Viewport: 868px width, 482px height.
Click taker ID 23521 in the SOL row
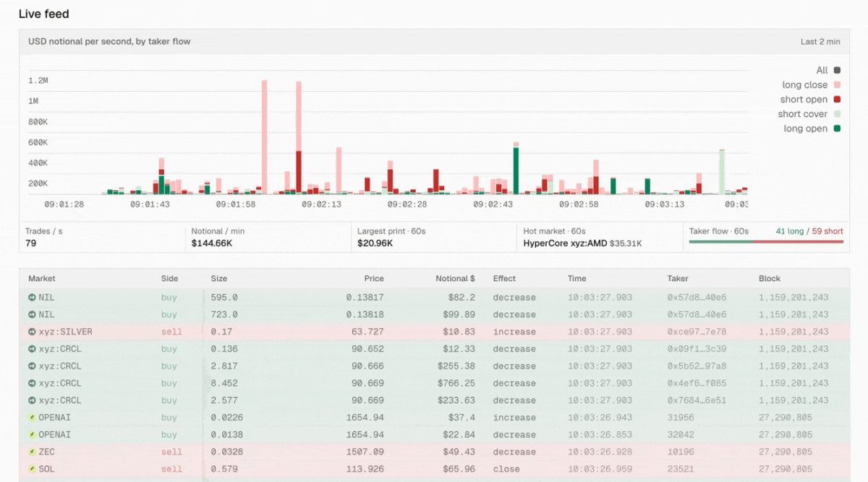point(679,469)
